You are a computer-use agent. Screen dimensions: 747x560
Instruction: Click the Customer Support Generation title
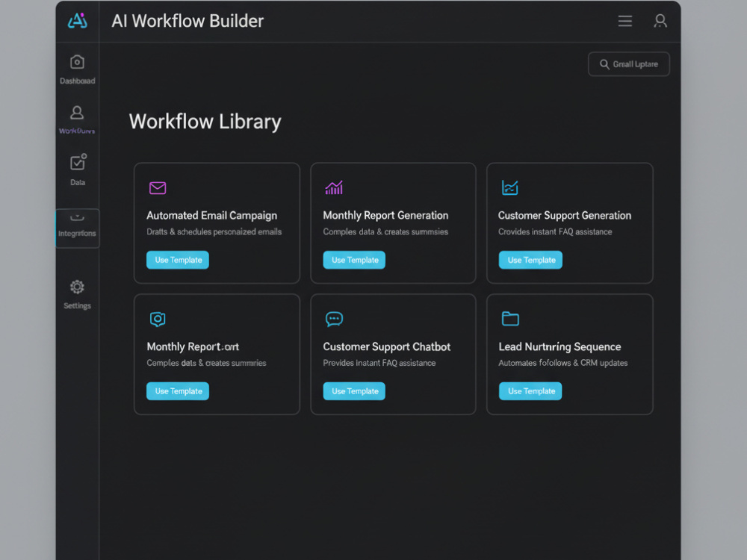point(565,216)
